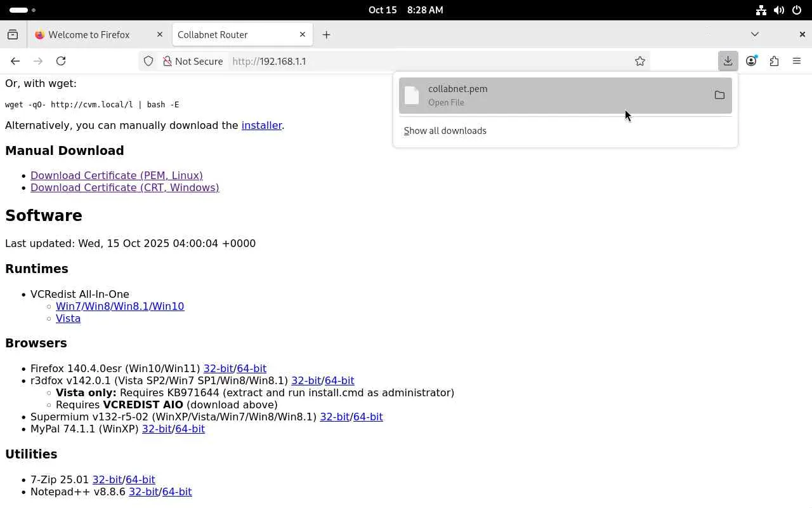Open the Activities overview in top bar
This screenshot has width=812, height=508.
click(x=23, y=10)
